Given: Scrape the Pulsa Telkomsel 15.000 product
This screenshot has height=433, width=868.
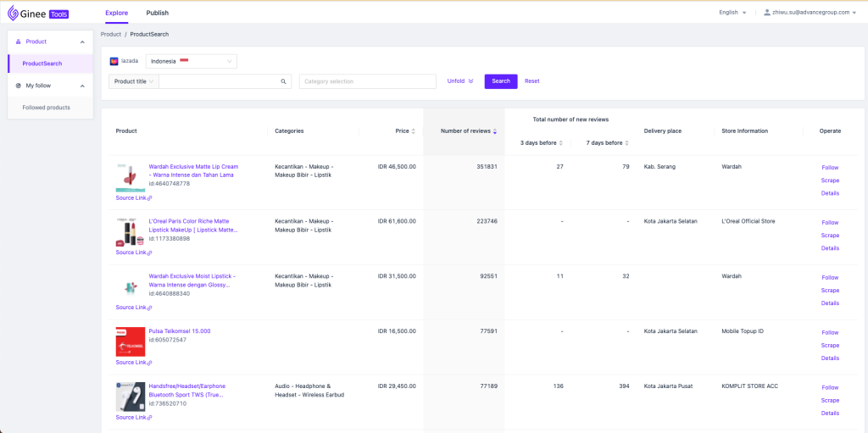Looking at the screenshot, I should pyautogui.click(x=830, y=346).
